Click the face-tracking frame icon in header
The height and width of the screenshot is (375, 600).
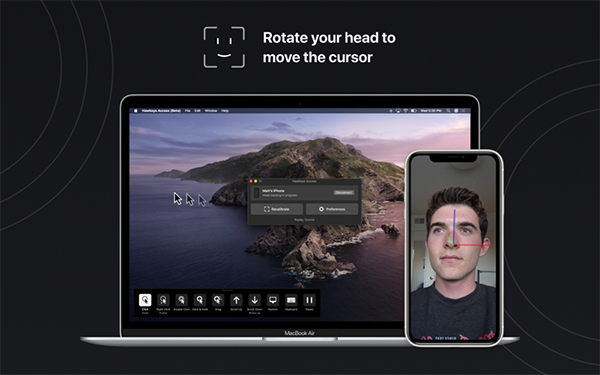pos(224,47)
